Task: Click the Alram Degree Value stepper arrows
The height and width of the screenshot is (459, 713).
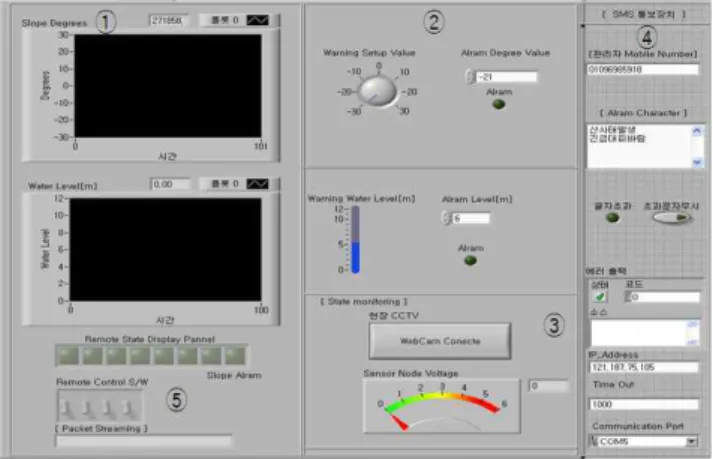Action: tap(471, 77)
